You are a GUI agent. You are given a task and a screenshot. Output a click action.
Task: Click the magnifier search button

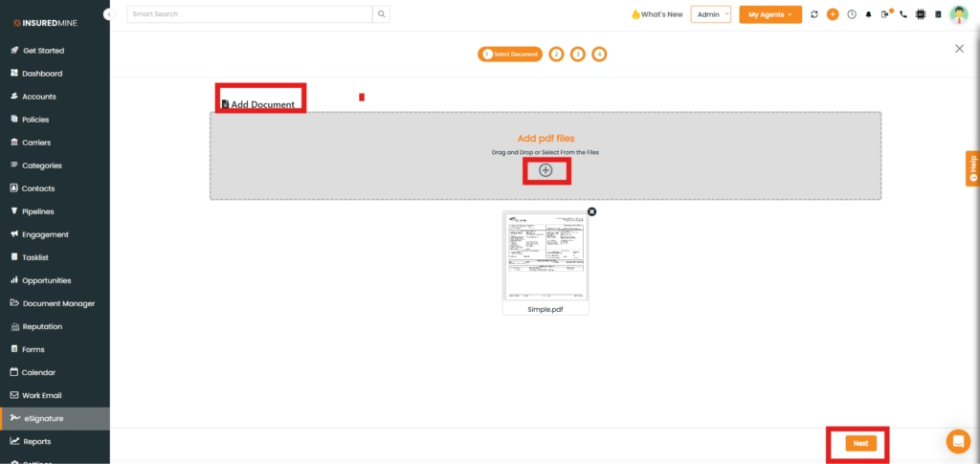click(382, 14)
